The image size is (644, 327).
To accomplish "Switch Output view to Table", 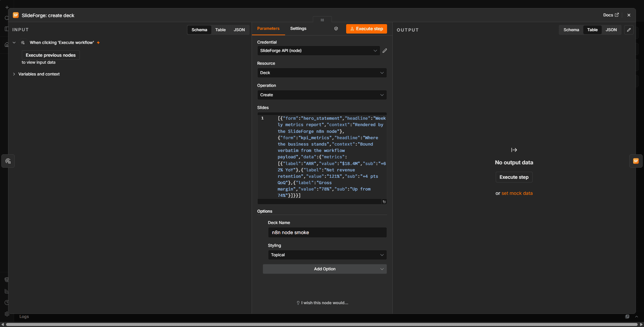I will (592, 30).
